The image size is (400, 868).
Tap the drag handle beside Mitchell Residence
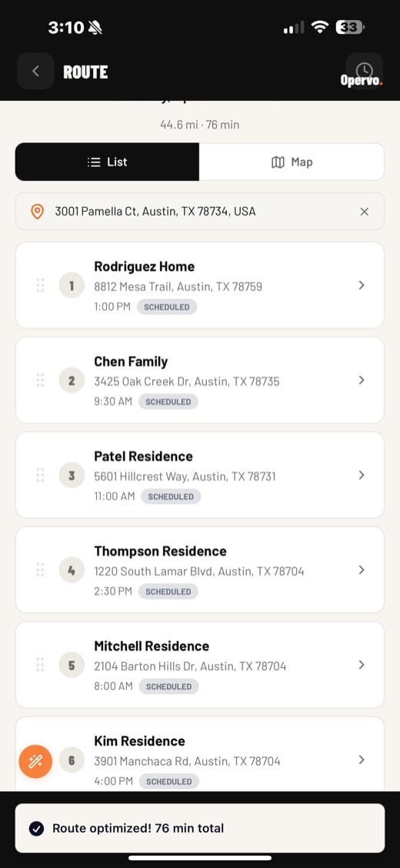(x=40, y=665)
